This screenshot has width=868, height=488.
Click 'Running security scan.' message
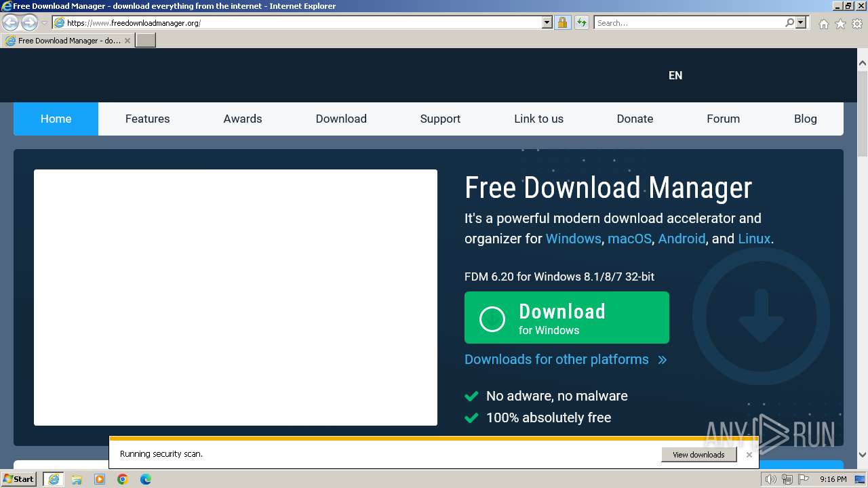(x=161, y=454)
